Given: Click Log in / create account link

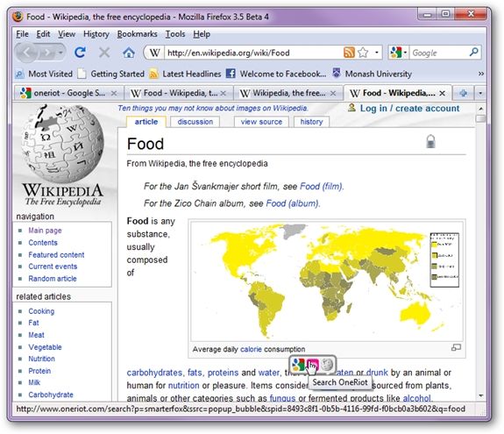Looking at the screenshot, I should click(409, 109).
